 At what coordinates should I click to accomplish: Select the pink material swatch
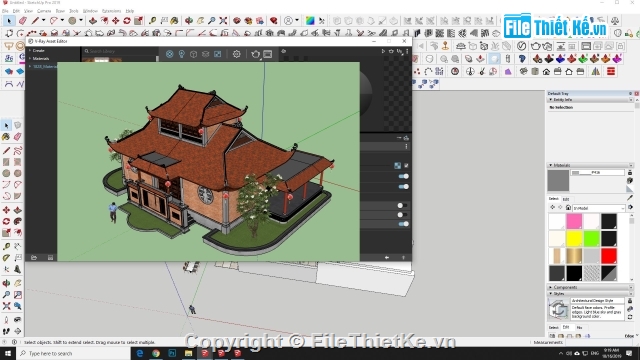pyautogui.click(x=574, y=221)
